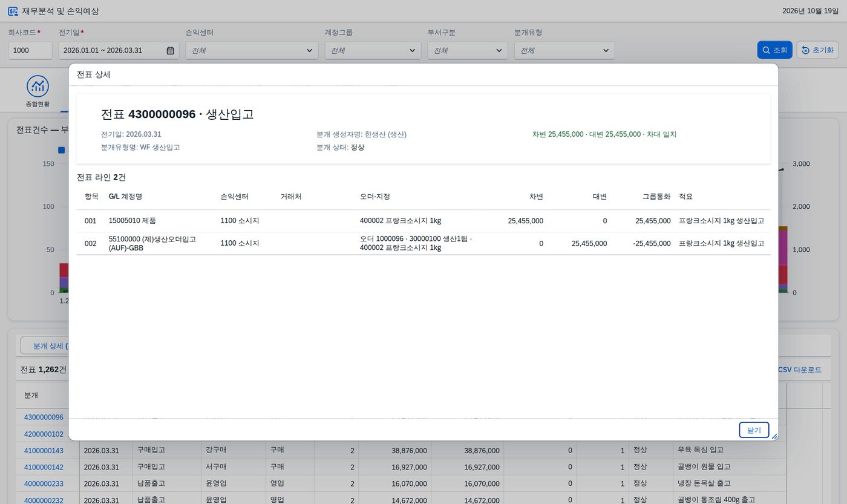
Task: Open voucher link 4000000232
Action: (44, 500)
